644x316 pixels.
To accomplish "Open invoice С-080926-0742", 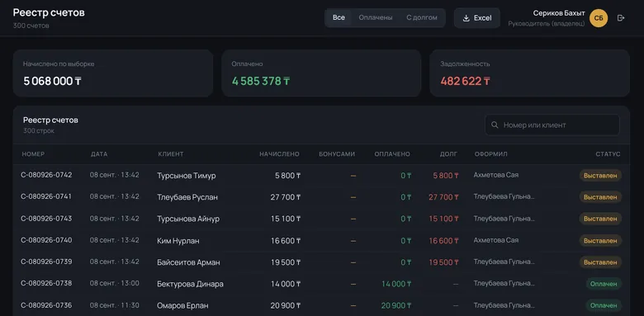I will tap(46, 175).
